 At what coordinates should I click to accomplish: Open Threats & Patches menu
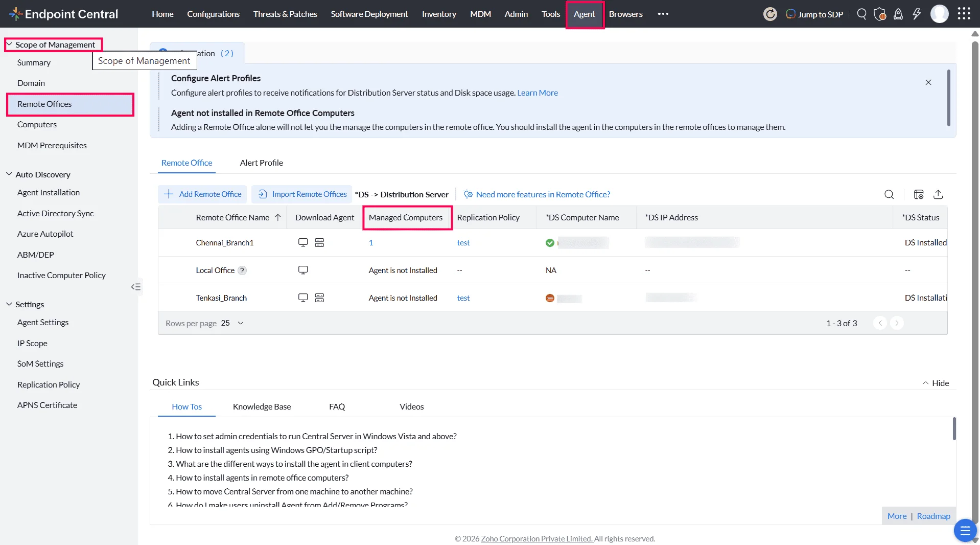285,14
